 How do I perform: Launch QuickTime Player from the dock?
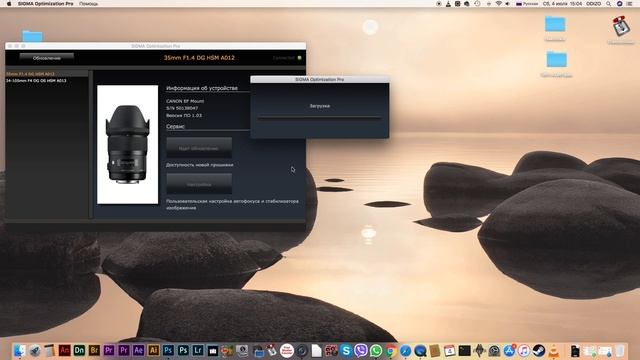(420, 350)
